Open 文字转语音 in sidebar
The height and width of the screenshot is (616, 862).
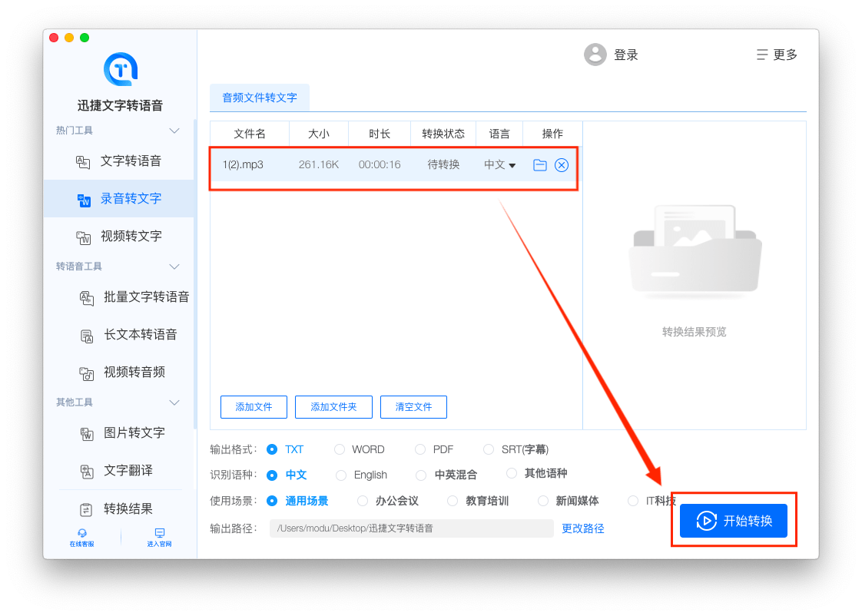119,161
